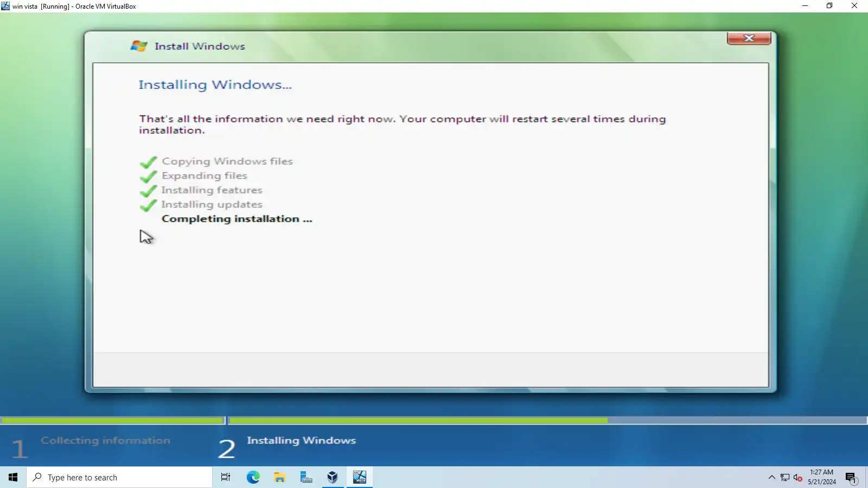Open File Explorer from the taskbar
868x488 pixels.
click(x=279, y=477)
